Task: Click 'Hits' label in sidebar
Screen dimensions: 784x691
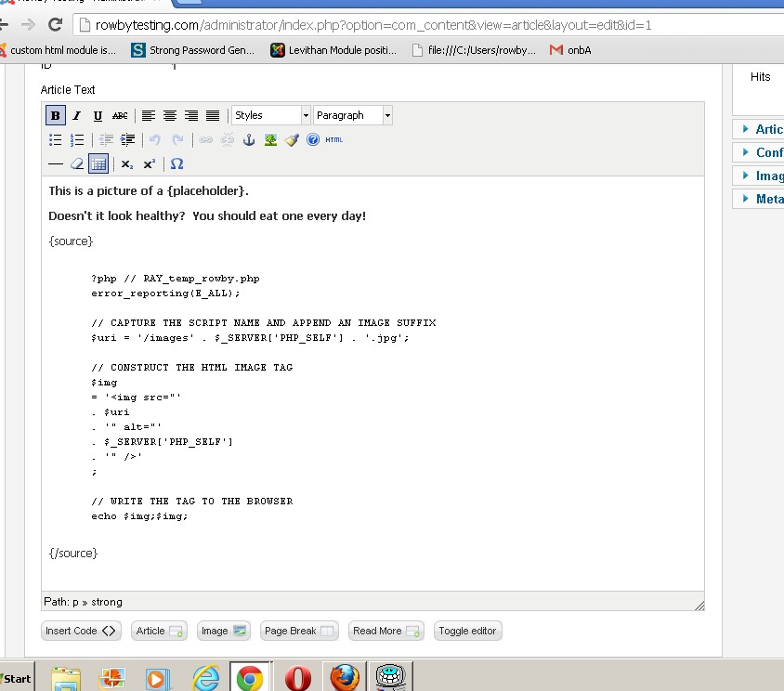Action: coord(760,77)
